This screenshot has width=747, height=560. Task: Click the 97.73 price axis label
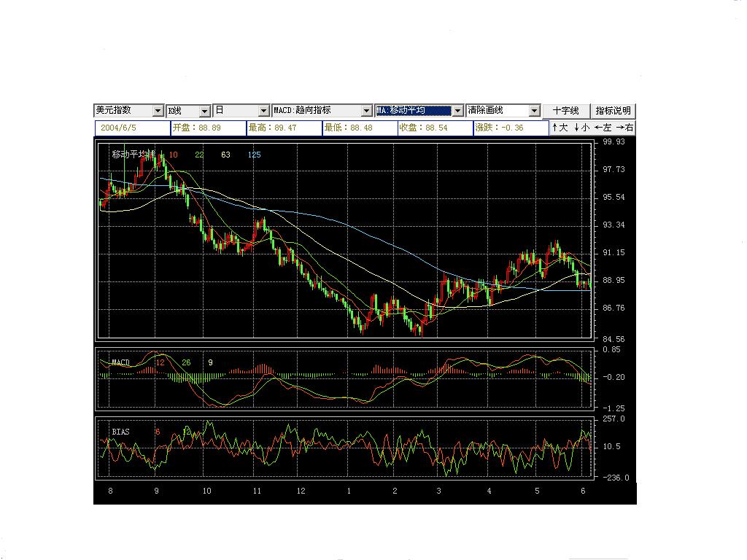pos(614,169)
